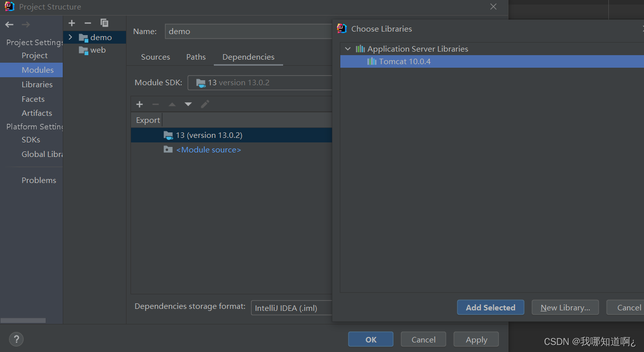Click Cancel in Project Structure

pos(424,339)
